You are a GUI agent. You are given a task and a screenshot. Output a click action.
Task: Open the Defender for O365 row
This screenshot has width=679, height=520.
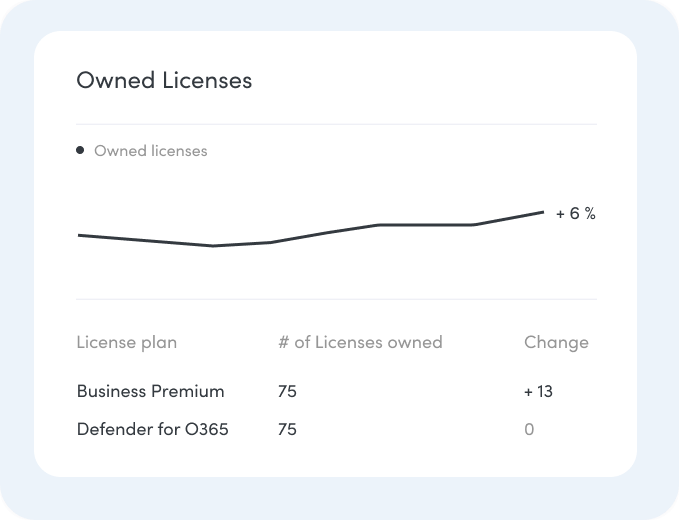tap(336, 430)
